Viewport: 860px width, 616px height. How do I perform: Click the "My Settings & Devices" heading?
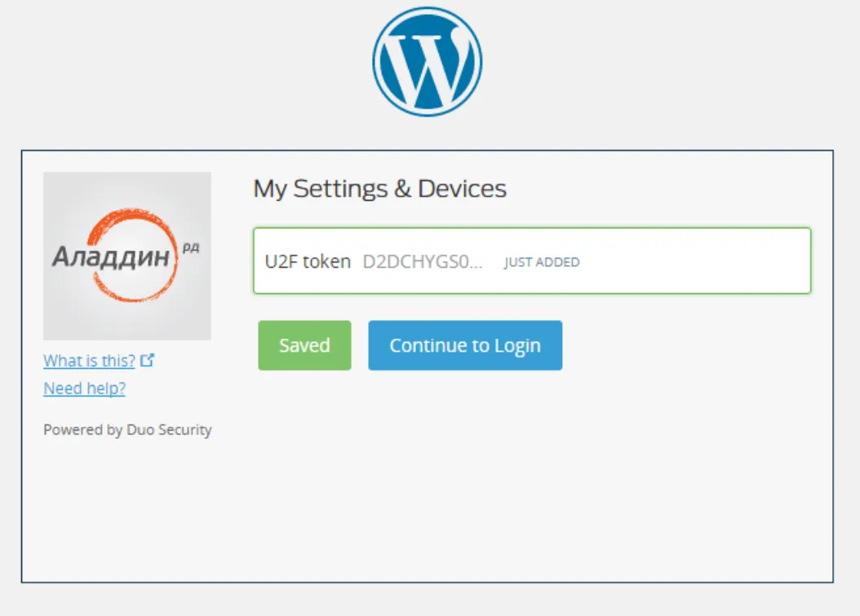(379, 188)
